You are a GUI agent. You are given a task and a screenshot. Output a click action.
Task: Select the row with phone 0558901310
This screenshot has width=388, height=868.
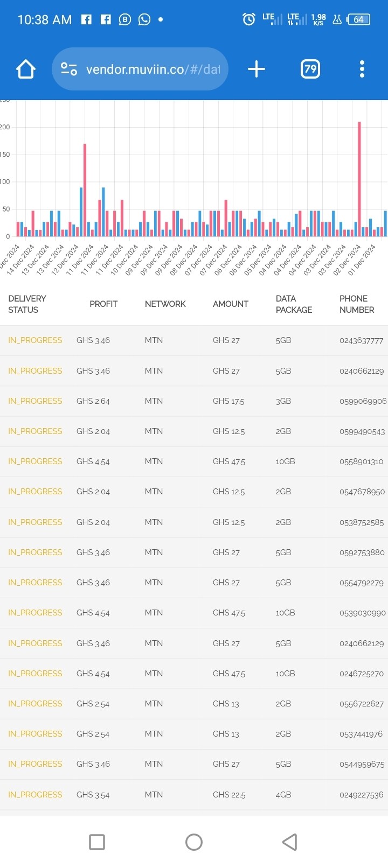click(194, 461)
